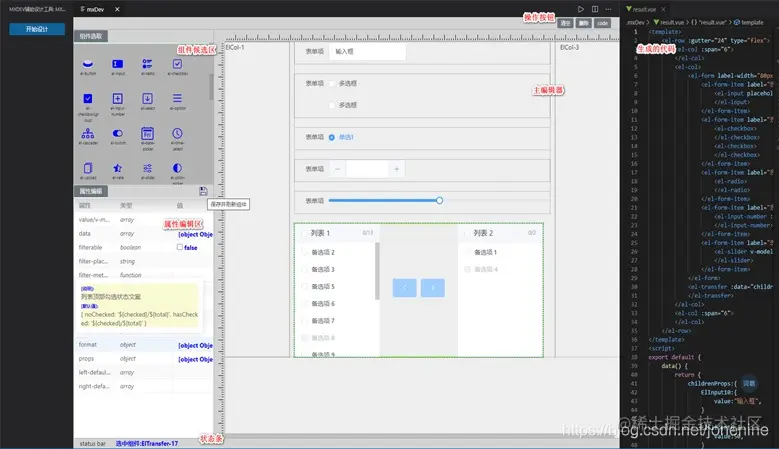
Task: Click the 列表 1 transfer list scrollbar
Action: point(378,271)
